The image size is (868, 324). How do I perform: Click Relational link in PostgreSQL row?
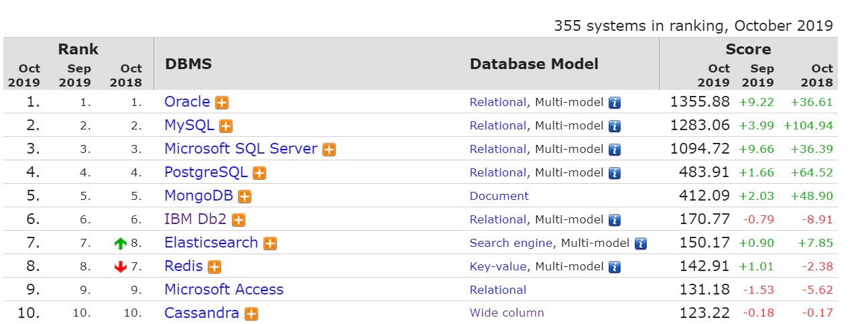[x=498, y=173]
